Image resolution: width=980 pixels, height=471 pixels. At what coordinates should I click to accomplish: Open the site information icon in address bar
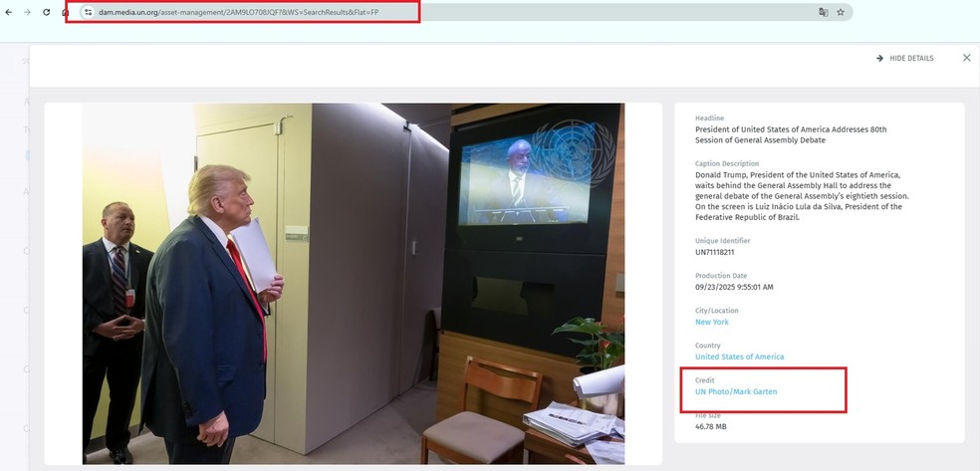(x=88, y=12)
